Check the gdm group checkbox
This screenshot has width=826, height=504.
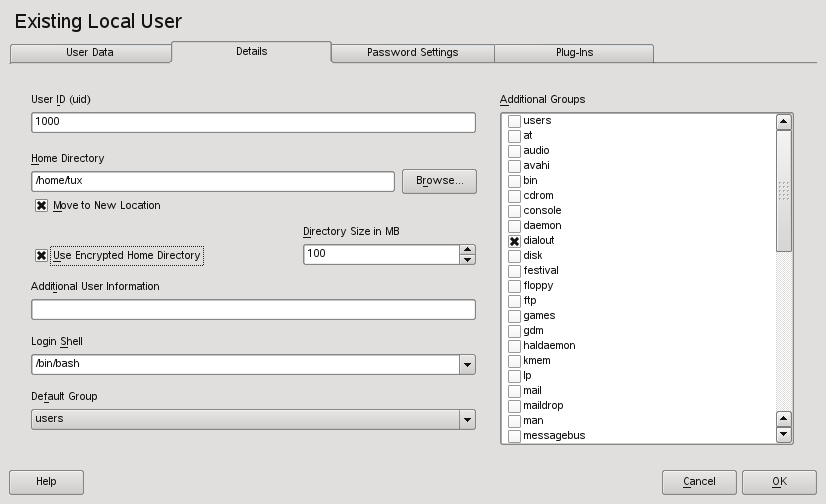point(514,331)
